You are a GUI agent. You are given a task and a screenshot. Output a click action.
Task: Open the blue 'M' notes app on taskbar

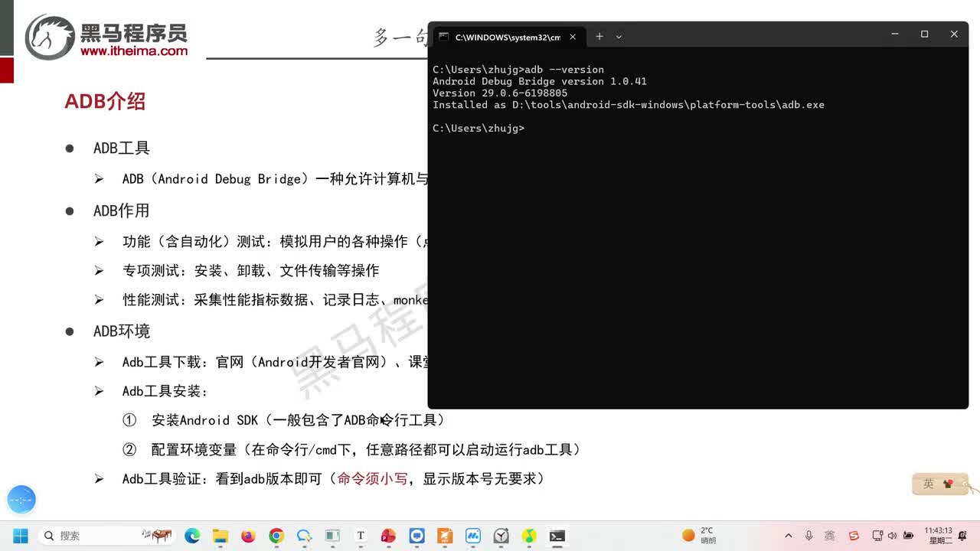(x=473, y=536)
